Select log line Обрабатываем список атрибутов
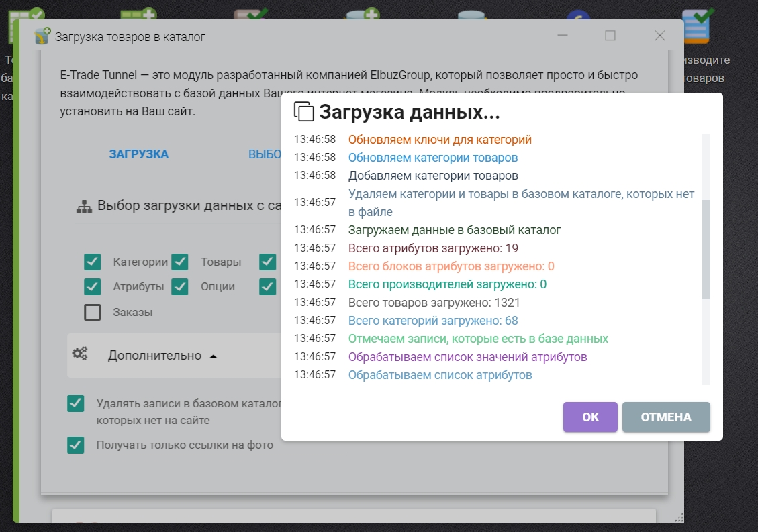 (x=440, y=375)
